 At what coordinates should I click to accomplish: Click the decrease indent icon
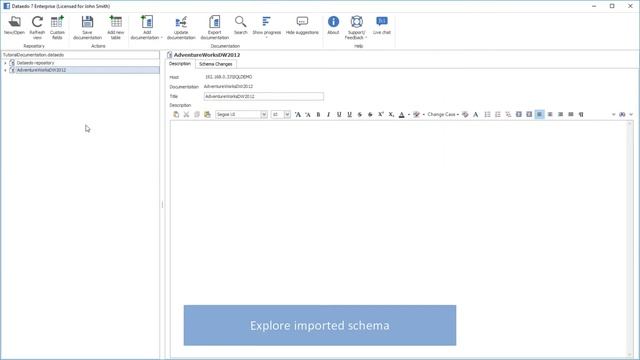point(519,115)
